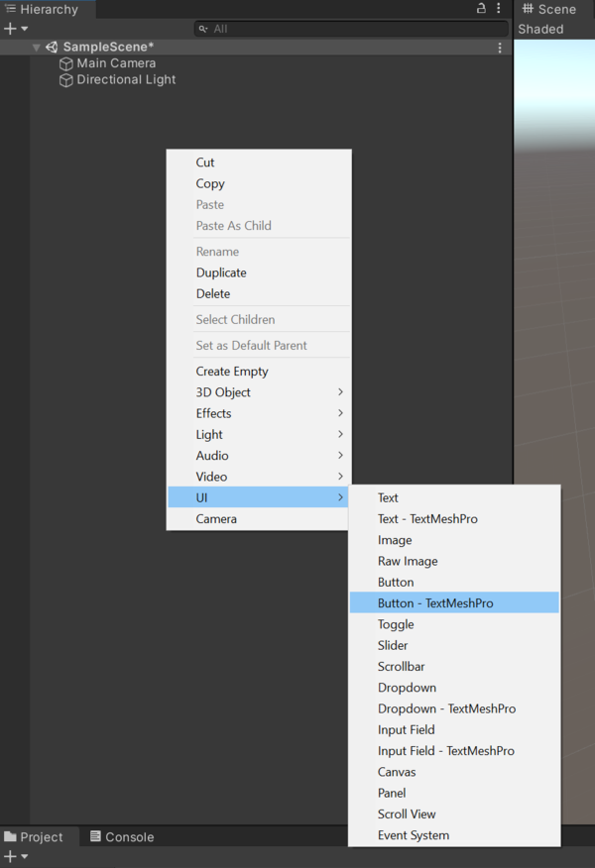Select Canvas in the UI submenu

click(x=454, y=772)
